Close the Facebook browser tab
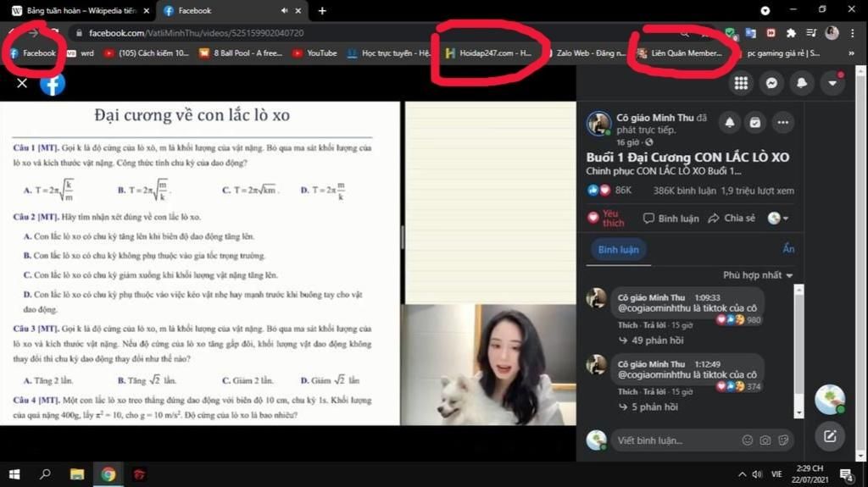This screenshot has width=868, height=487. (298, 10)
